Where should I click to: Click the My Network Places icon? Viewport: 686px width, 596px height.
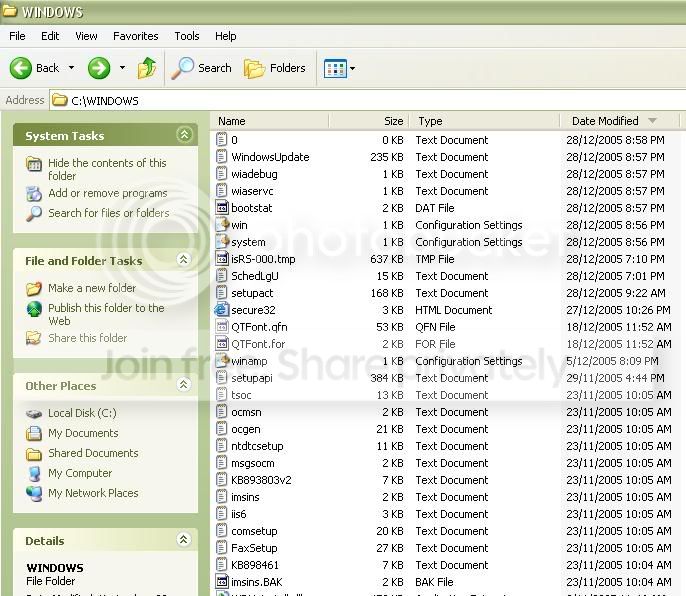(x=34, y=493)
